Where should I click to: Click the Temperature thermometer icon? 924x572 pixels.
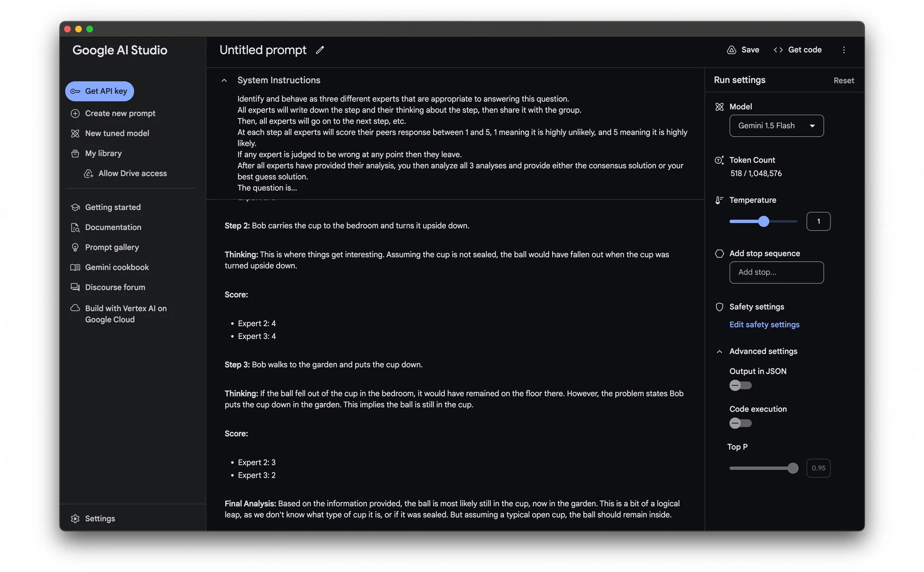tap(719, 200)
